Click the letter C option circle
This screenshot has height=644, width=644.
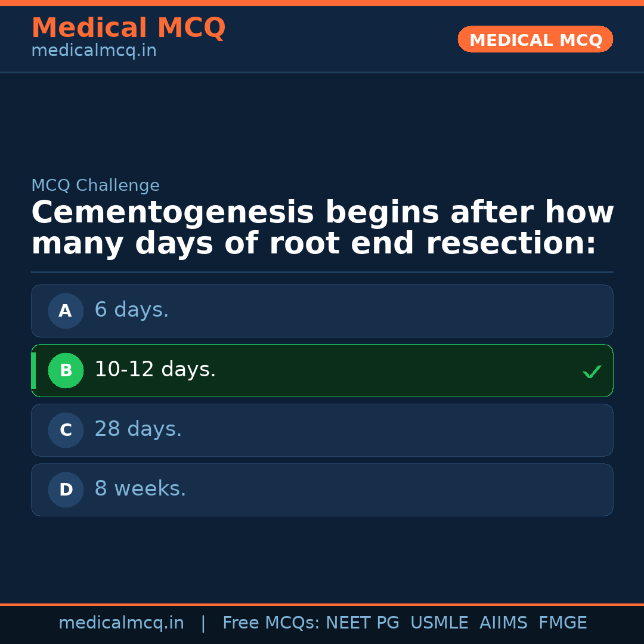tap(66, 430)
